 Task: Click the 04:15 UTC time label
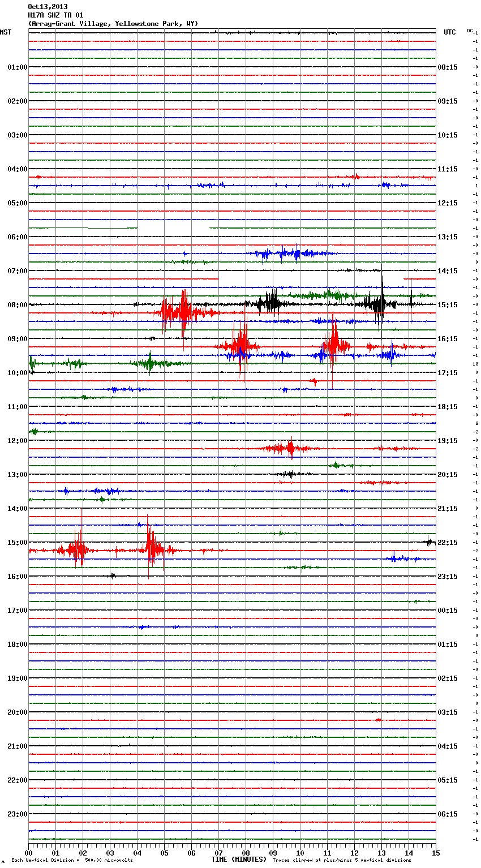(x=448, y=746)
